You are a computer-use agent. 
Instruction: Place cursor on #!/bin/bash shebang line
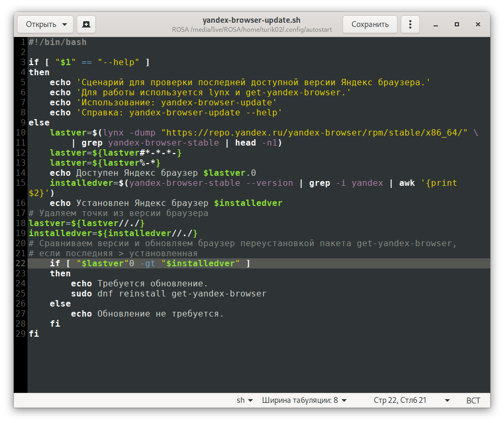point(58,42)
